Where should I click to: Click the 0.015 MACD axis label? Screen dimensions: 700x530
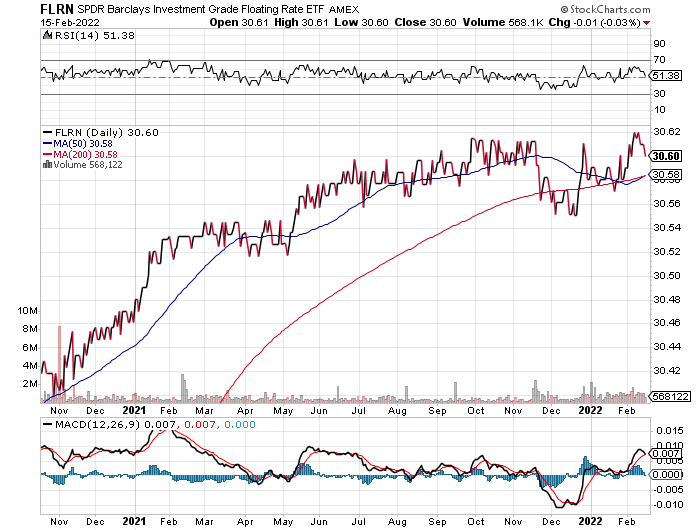pos(670,431)
